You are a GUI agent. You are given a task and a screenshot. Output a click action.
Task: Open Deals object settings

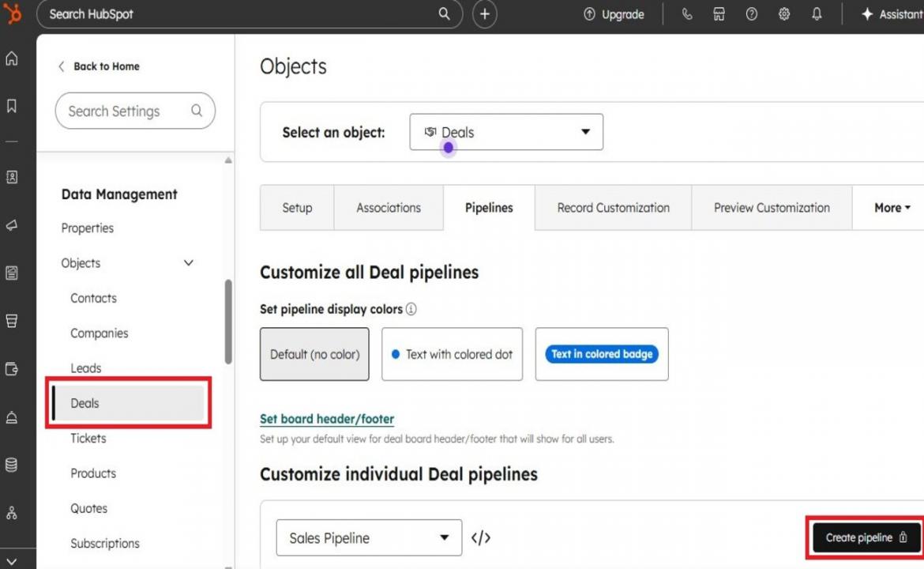[129, 403]
